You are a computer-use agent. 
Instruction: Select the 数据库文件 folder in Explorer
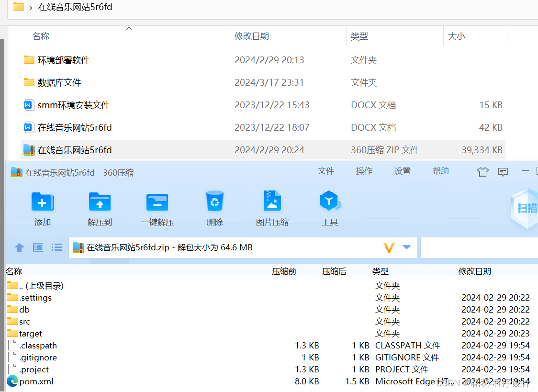point(59,83)
